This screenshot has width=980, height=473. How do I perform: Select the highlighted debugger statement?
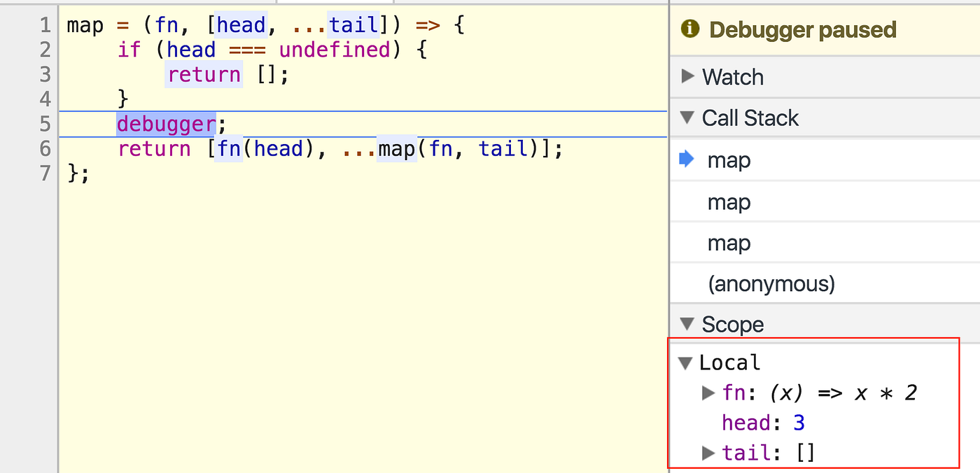click(x=165, y=123)
